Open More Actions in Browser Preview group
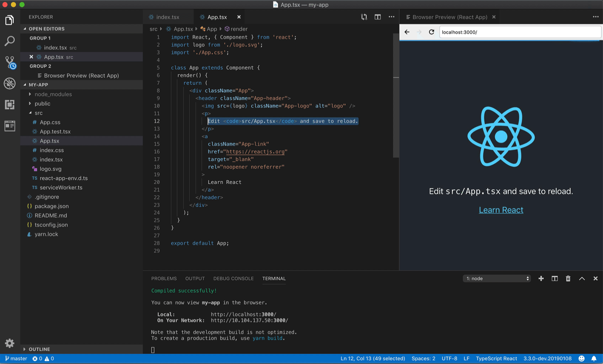This screenshot has width=603, height=364. (x=595, y=17)
